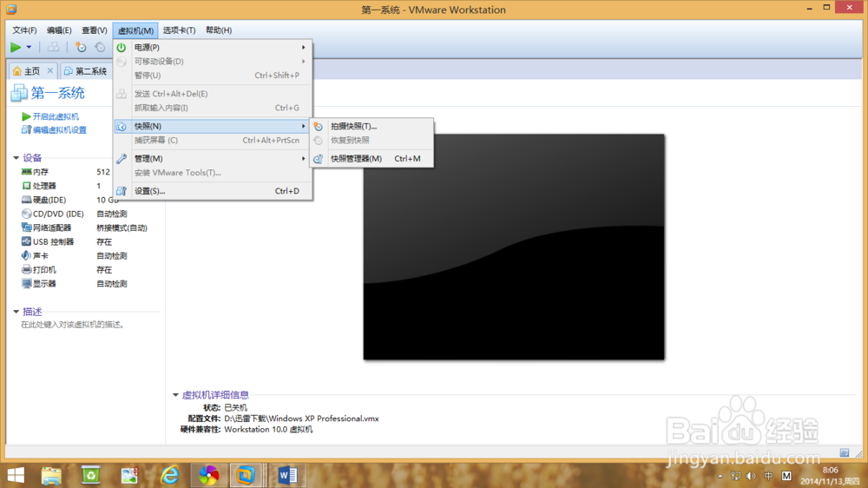Open the Recycle Bin taskbar icon

pos(90,475)
